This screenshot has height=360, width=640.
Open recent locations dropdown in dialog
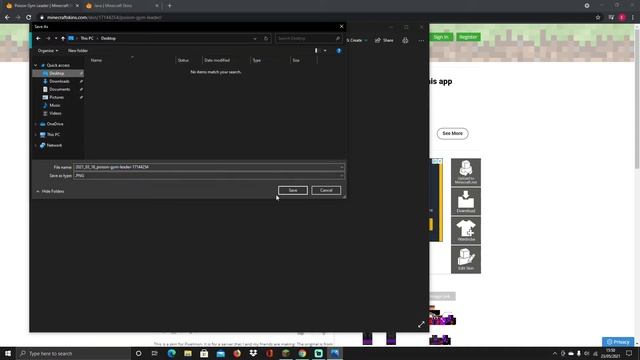(x=56, y=38)
